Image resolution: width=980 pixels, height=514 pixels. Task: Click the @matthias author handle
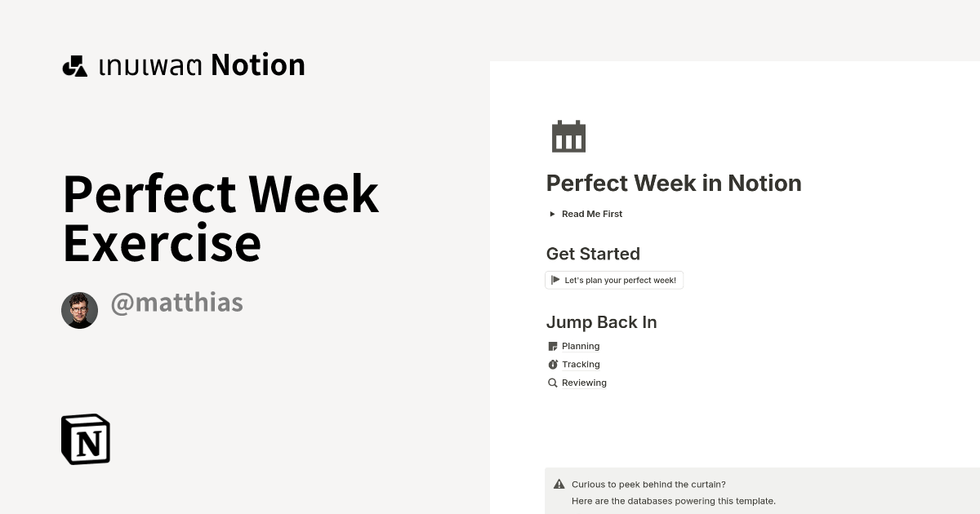(x=176, y=302)
